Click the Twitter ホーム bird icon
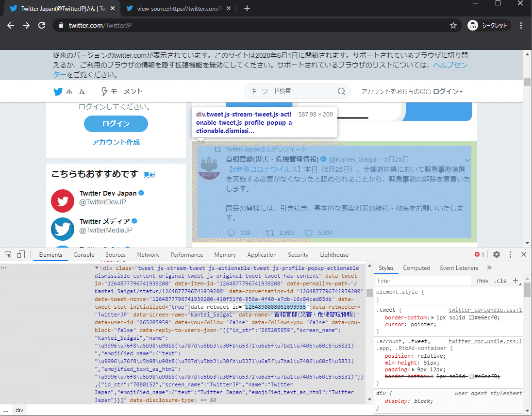532x416 pixels. [x=58, y=92]
